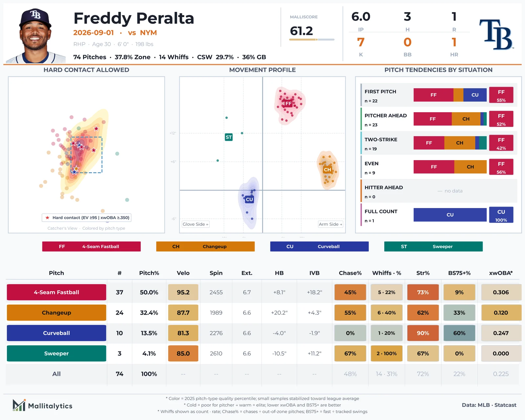525x420 pixels.
Task: Click the First Pitch CU bar segment
Action: tap(475, 95)
